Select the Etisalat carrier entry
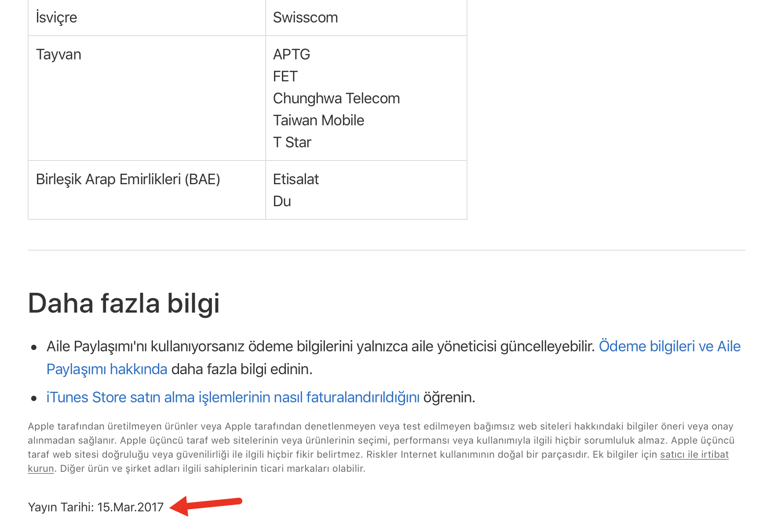Viewport: 774px width, 532px height. point(296,179)
